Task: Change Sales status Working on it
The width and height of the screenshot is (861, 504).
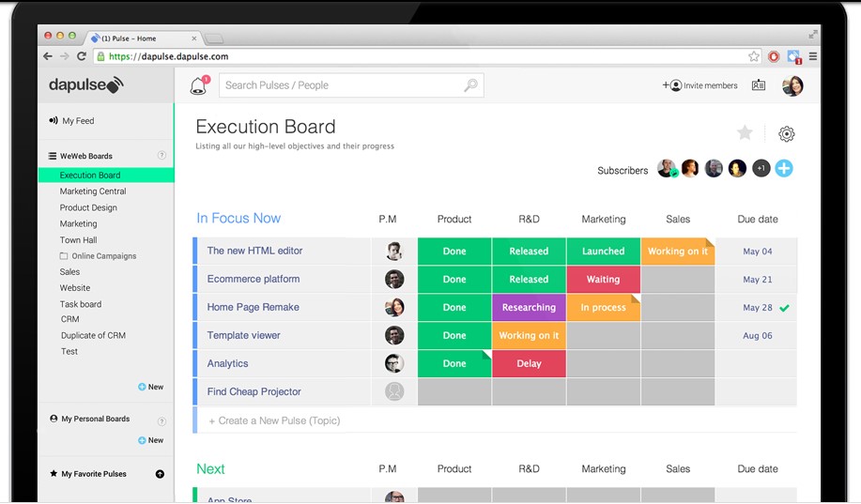Action: [x=678, y=251]
